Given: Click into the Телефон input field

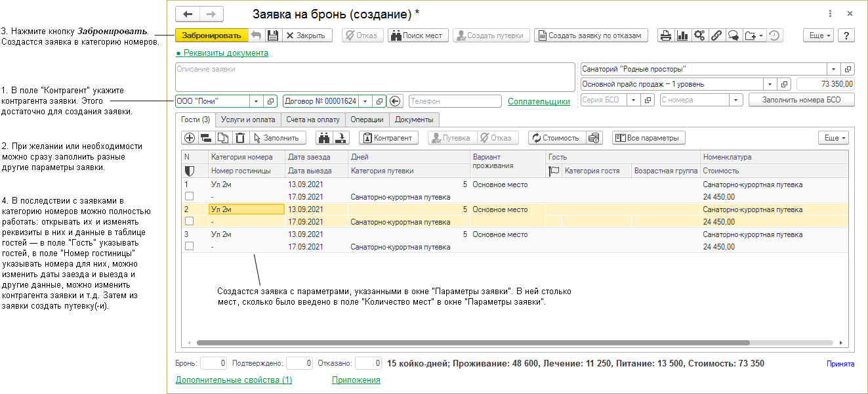Looking at the screenshot, I should (455, 101).
